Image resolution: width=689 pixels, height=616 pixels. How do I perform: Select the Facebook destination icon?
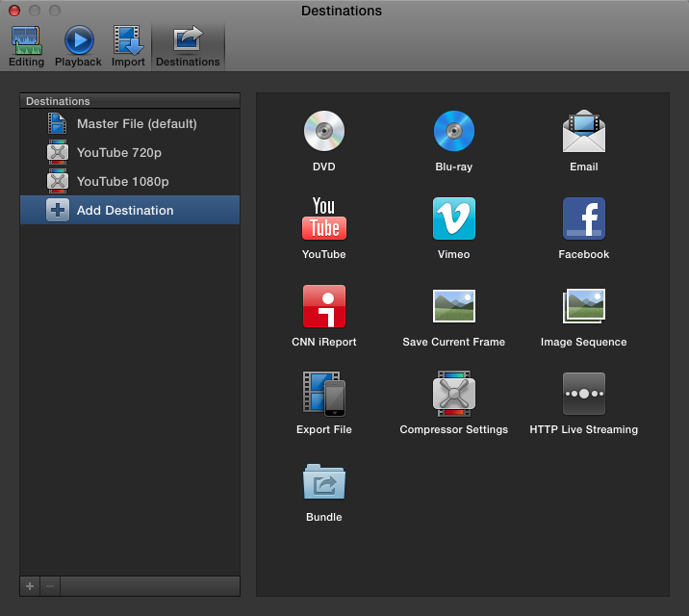[584, 218]
